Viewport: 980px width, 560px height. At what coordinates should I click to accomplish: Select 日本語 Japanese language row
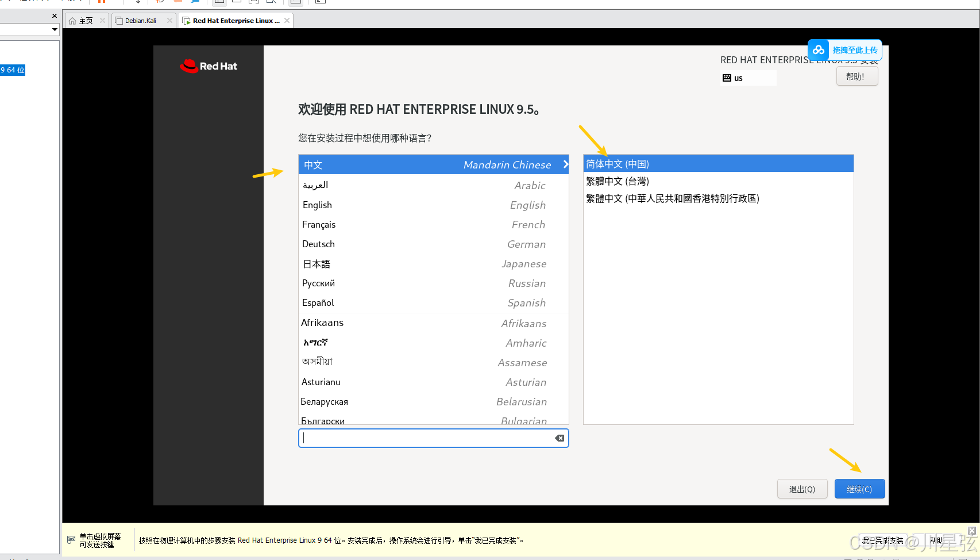[x=434, y=263]
